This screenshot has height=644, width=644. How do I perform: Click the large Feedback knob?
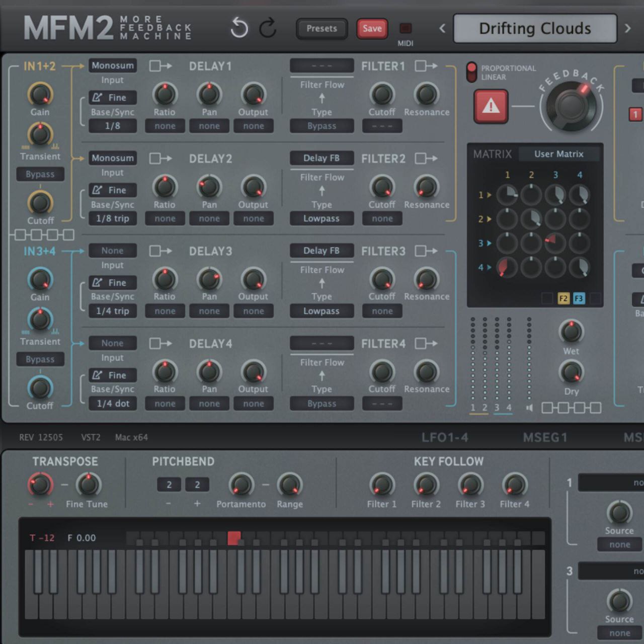click(x=571, y=105)
